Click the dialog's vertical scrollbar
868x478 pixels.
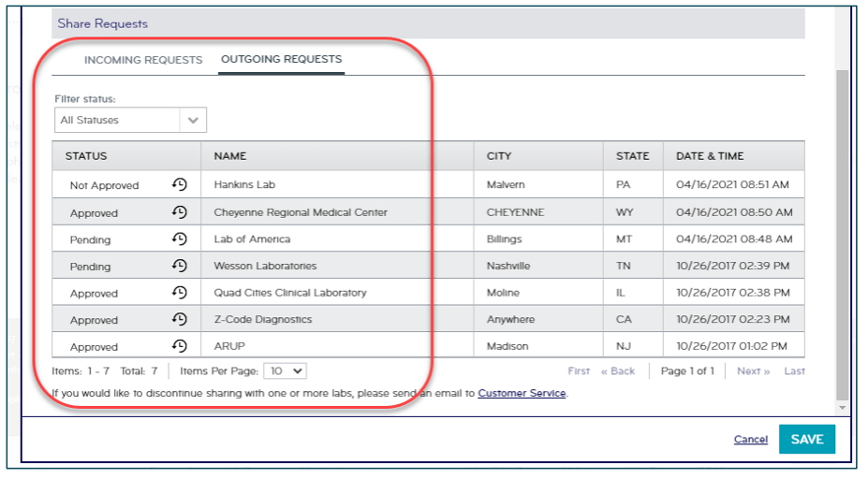[x=843, y=234]
